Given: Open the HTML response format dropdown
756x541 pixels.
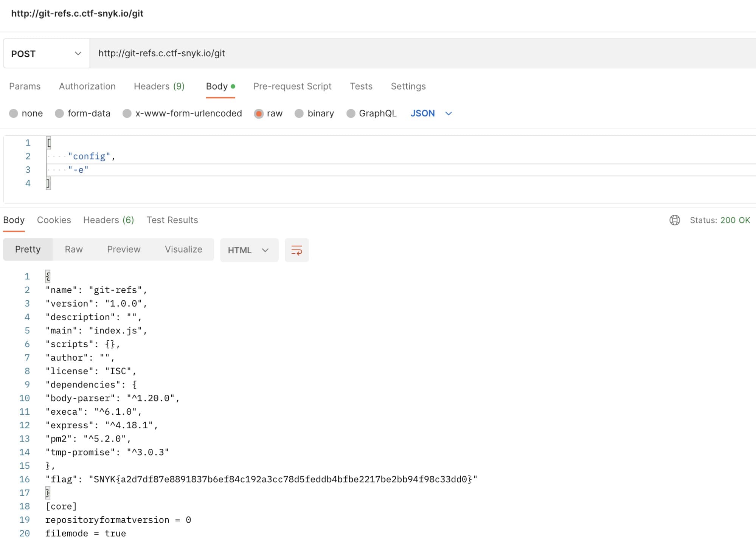Looking at the screenshot, I should coord(249,250).
